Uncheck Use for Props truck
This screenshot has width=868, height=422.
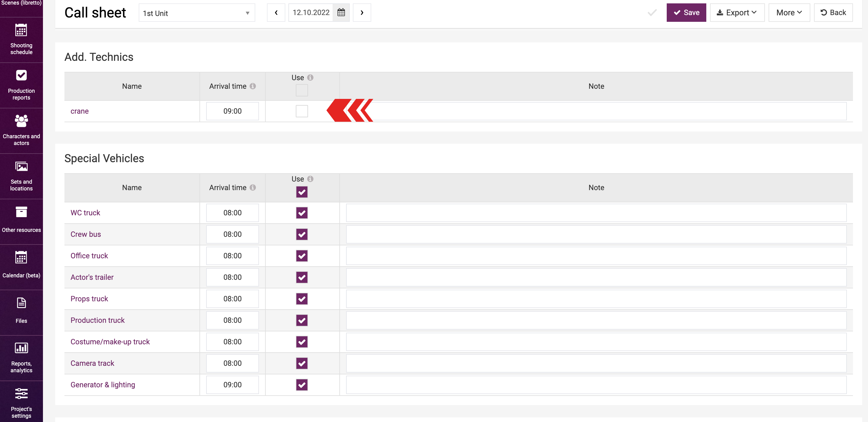point(302,299)
